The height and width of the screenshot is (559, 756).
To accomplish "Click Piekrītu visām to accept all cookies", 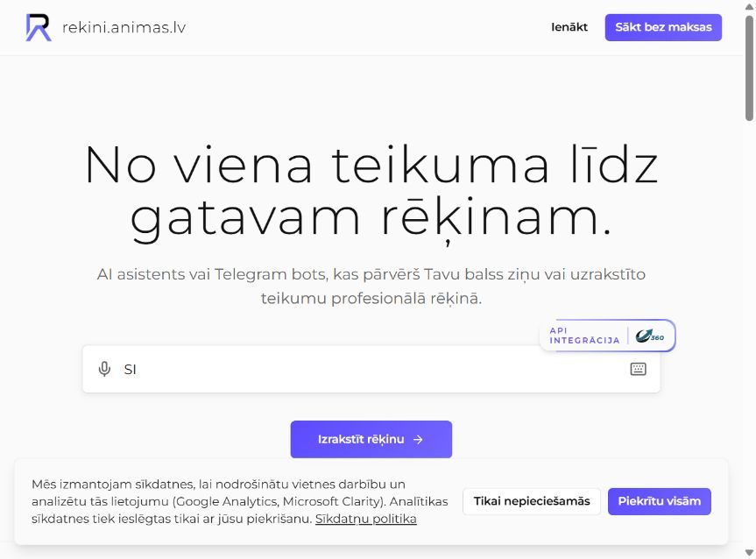I will (x=659, y=501).
